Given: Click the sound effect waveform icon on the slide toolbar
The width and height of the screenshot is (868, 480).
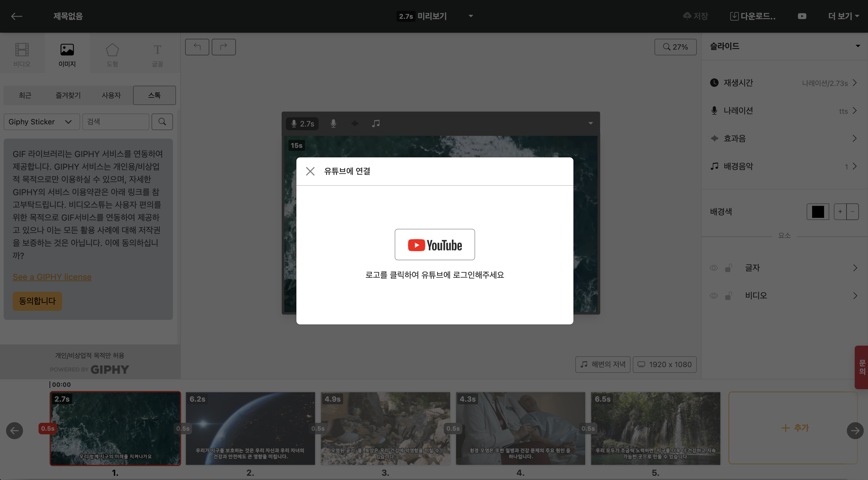Looking at the screenshot, I should [355, 124].
